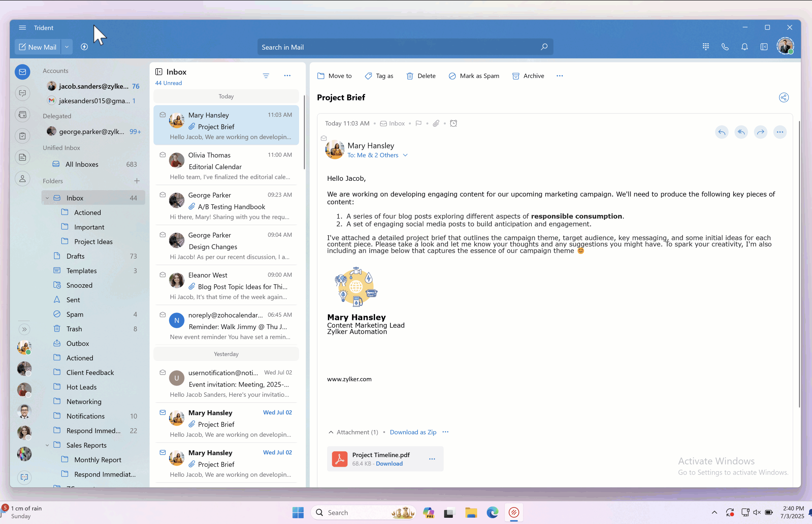
Task: Click the notifications bell icon
Action: 744,47
